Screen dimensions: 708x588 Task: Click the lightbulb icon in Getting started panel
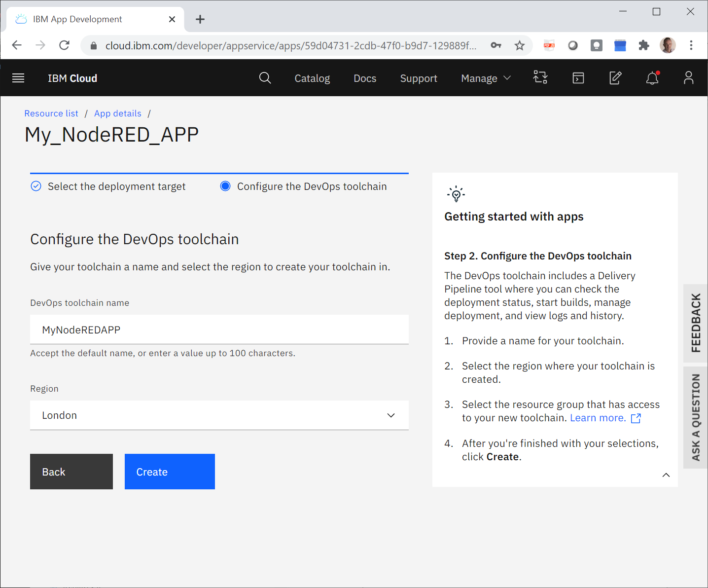(456, 194)
